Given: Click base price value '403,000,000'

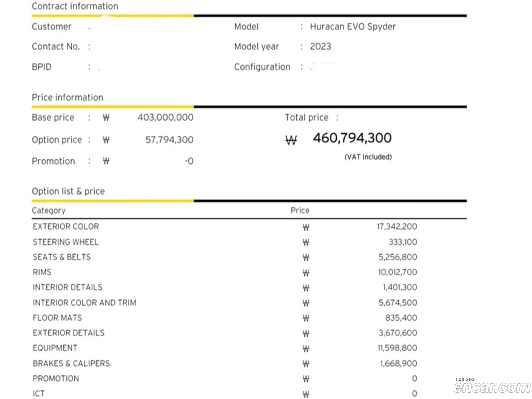Looking at the screenshot, I should pos(165,117).
